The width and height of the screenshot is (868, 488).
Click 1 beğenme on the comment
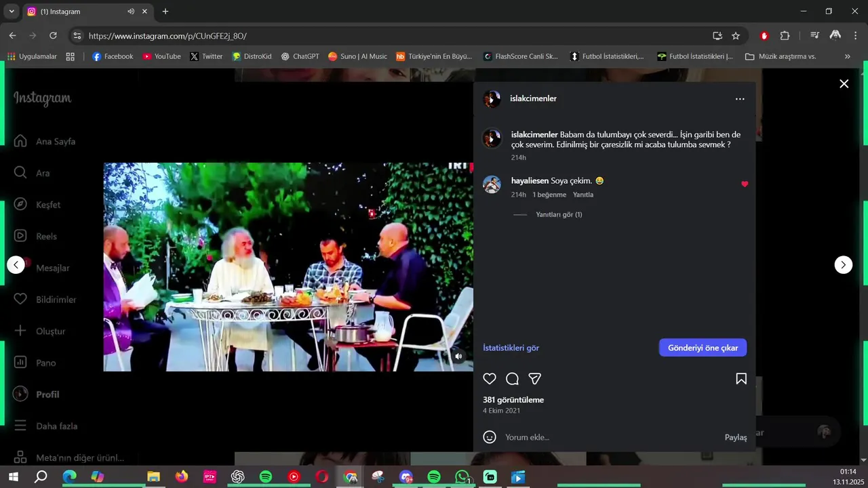(549, 195)
